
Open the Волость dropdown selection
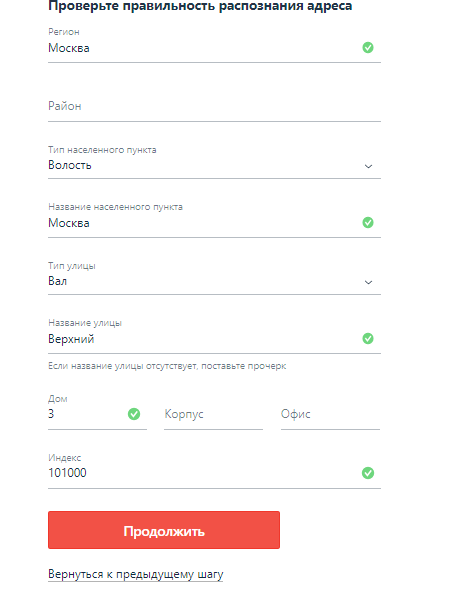pos(214,162)
